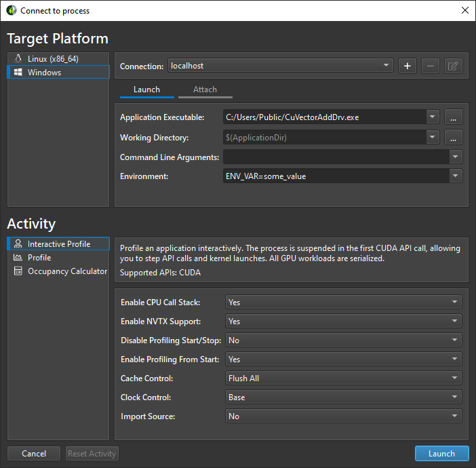476x468 pixels.
Task: Choose the Occupancy Calculator activity
Action: (58, 271)
